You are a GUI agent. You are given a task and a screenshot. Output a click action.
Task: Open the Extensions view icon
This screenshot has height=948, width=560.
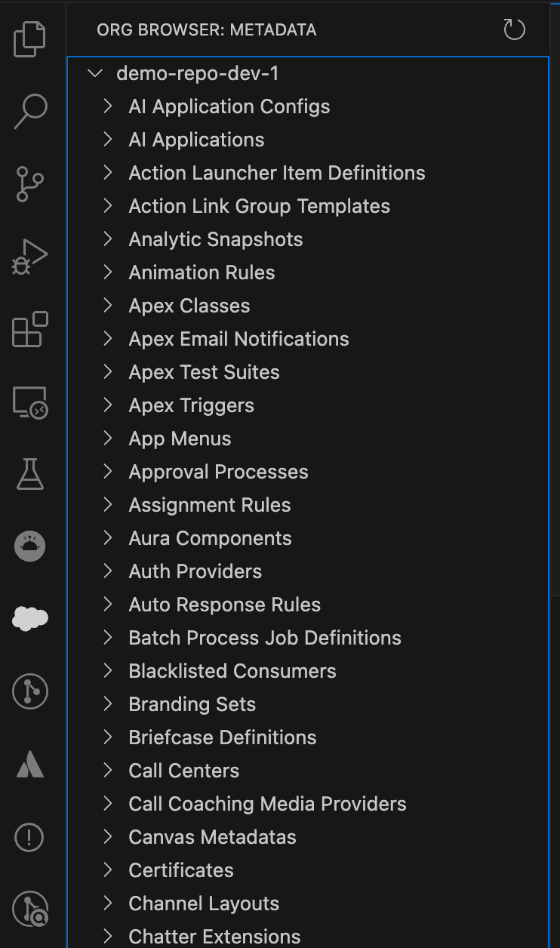pyautogui.click(x=30, y=329)
